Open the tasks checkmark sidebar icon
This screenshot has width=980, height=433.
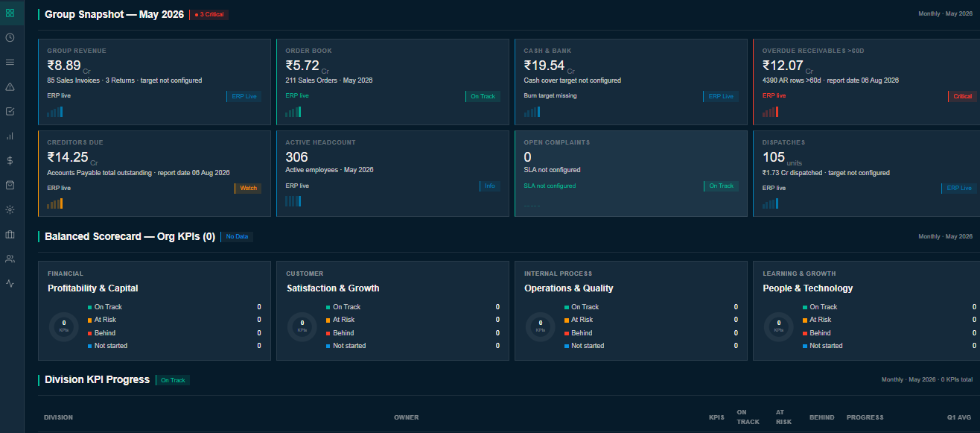10,111
